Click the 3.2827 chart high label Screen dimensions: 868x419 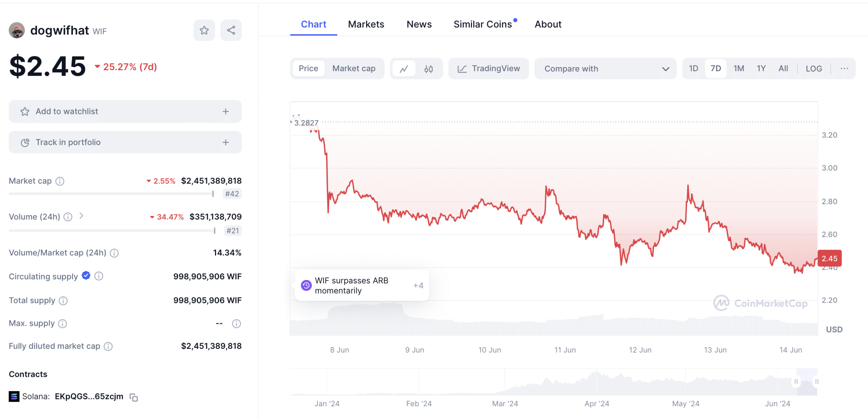point(306,123)
